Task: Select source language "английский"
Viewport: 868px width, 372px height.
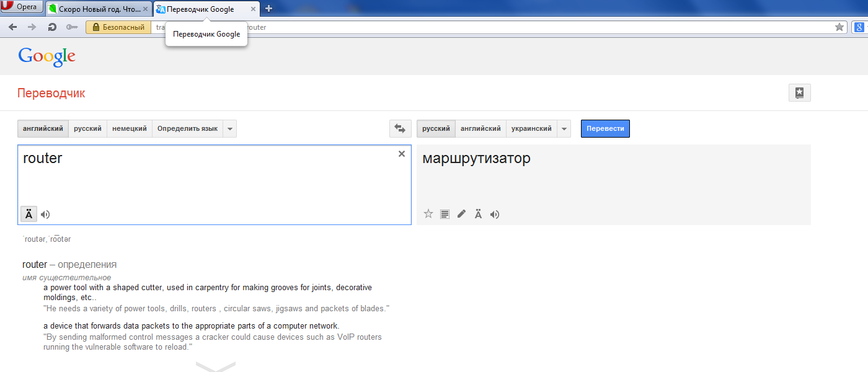Action: click(x=43, y=129)
